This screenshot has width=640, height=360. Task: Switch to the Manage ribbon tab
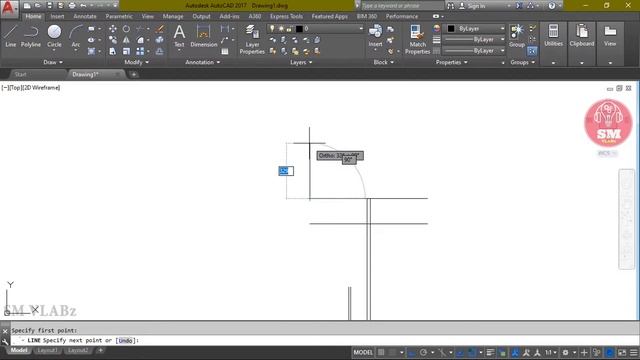click(x=173, y=16)
